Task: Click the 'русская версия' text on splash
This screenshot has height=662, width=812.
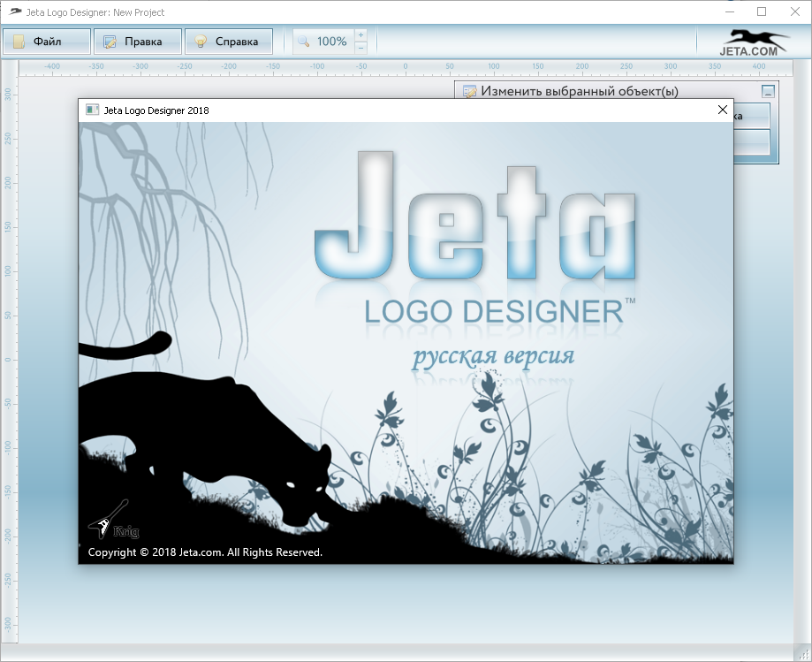Action: [x=493, y=356]
